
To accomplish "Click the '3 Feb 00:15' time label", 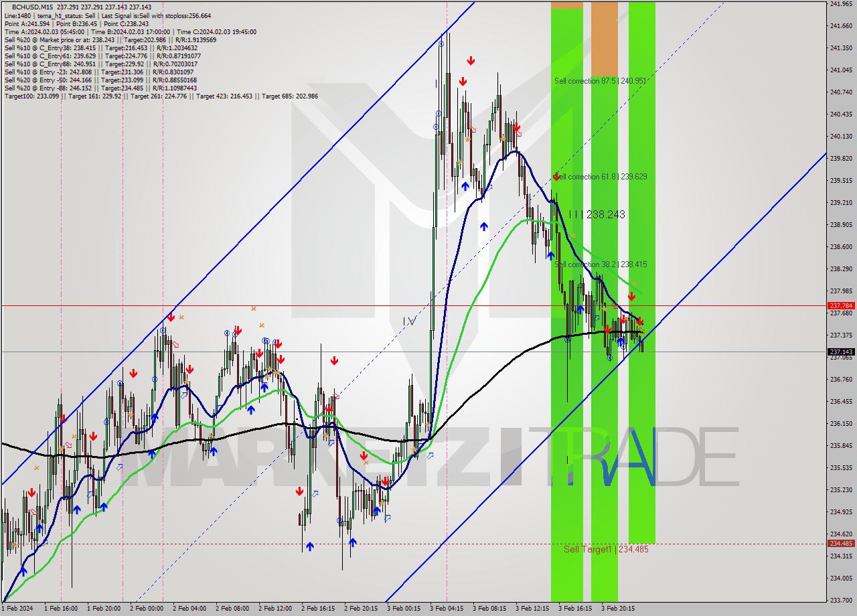I will pos(404,609).
